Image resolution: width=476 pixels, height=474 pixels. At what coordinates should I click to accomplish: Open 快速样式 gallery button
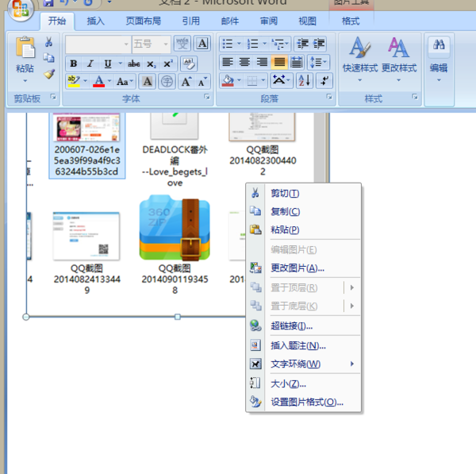[360, 59]
